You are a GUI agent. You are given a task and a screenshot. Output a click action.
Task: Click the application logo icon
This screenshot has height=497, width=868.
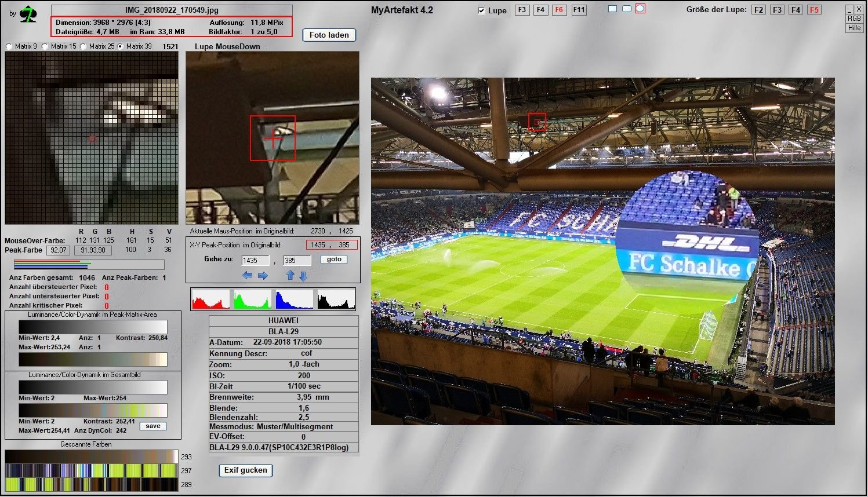27,14
